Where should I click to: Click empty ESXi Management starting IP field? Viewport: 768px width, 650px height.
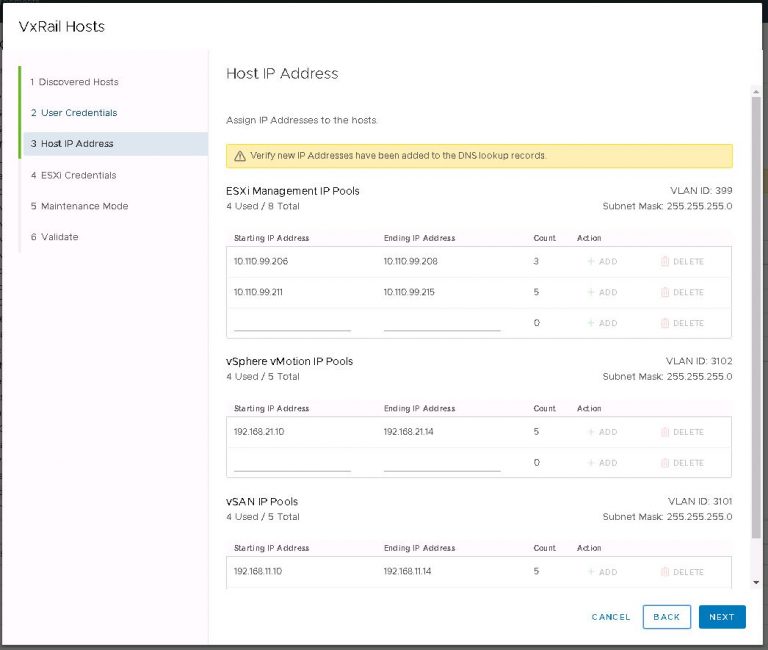coord(292,323)
